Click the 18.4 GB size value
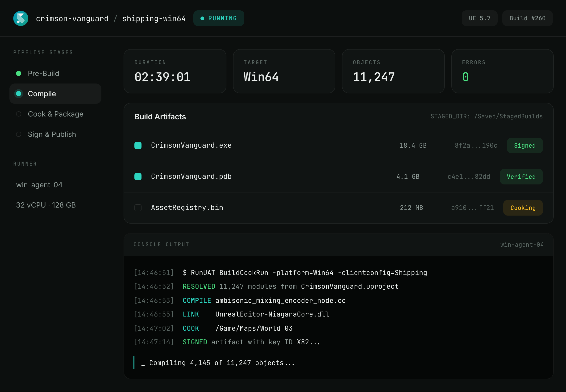 (413, 146)
